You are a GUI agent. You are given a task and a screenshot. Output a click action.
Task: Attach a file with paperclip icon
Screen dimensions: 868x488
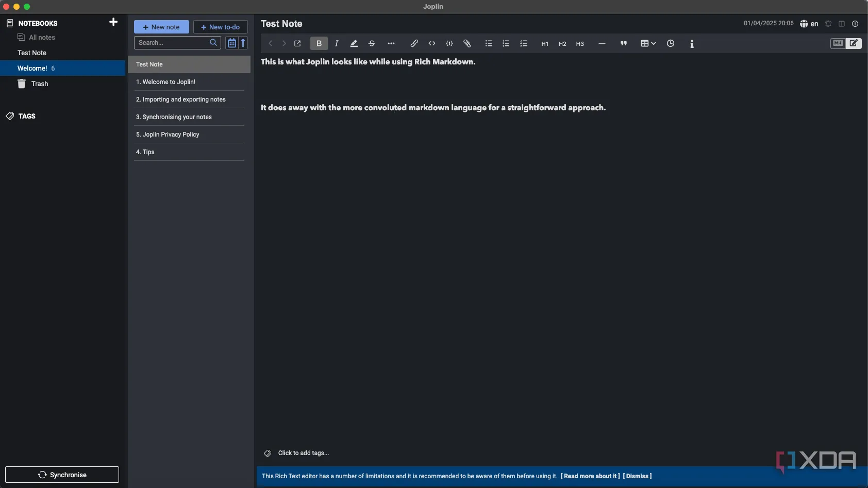pyautogui.click(x=467, y=44)
